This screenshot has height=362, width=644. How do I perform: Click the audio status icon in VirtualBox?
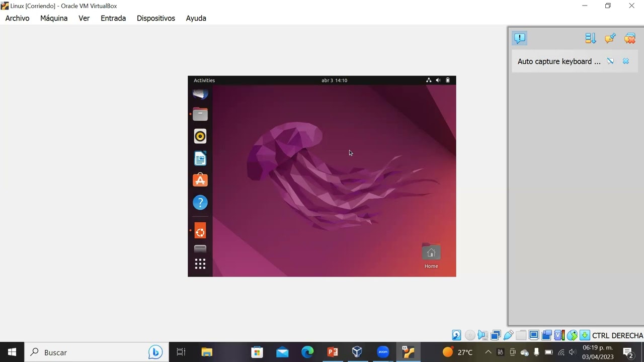(x=482, y=335)
